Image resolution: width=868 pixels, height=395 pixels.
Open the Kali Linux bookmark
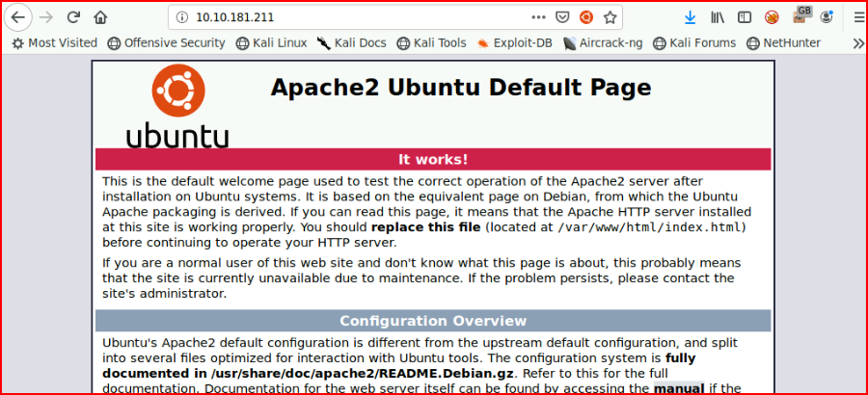(x=271, y=42)
